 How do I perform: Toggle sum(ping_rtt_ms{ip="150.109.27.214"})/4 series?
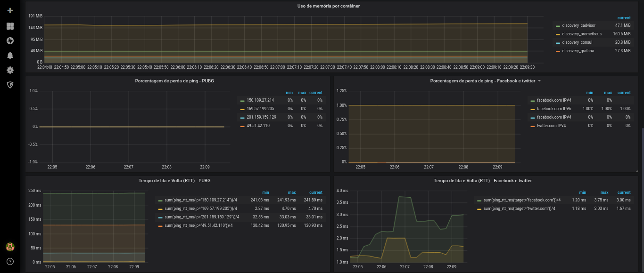pyautogui.click(x=201, y=200)
